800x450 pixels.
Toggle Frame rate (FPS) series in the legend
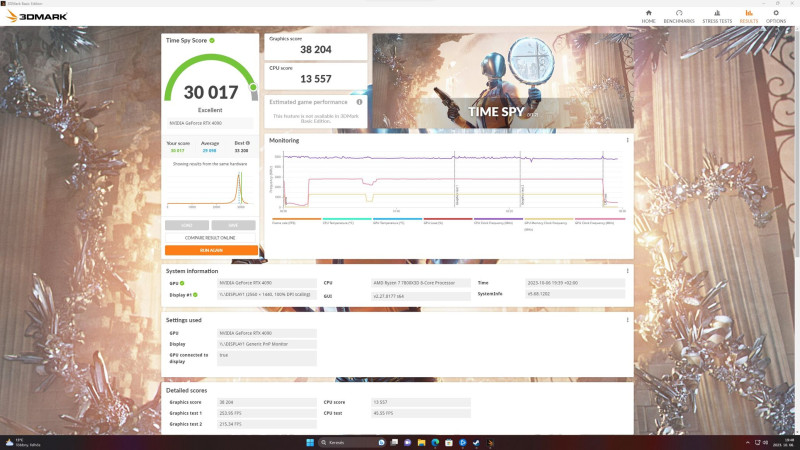[296, 221]
